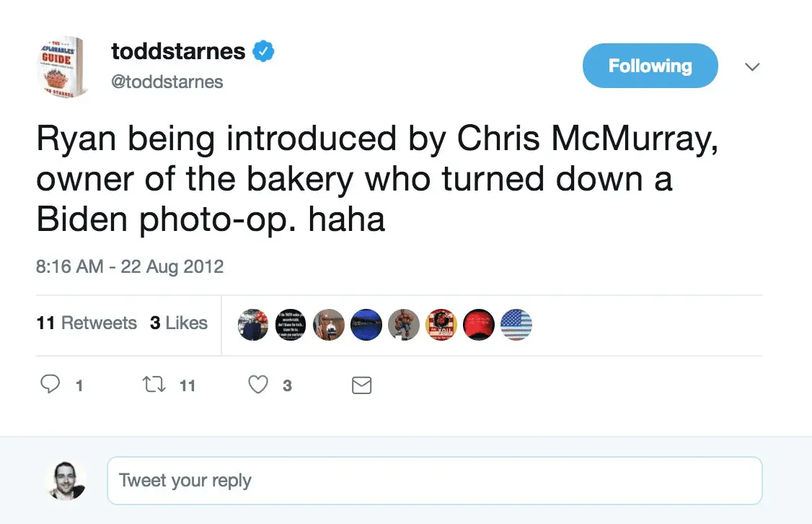Open direct message envelope icon

pos(361,386)
